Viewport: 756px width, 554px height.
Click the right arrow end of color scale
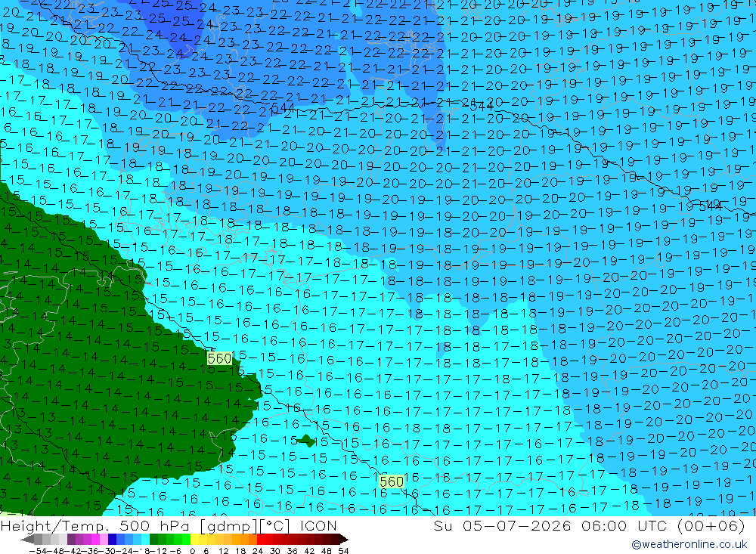point(344,540)
